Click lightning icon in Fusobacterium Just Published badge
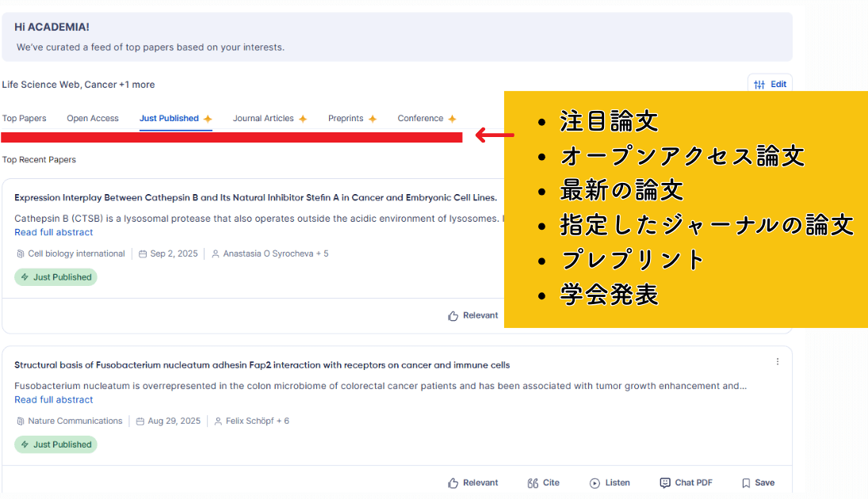868x499 pixels. point(25,445)
